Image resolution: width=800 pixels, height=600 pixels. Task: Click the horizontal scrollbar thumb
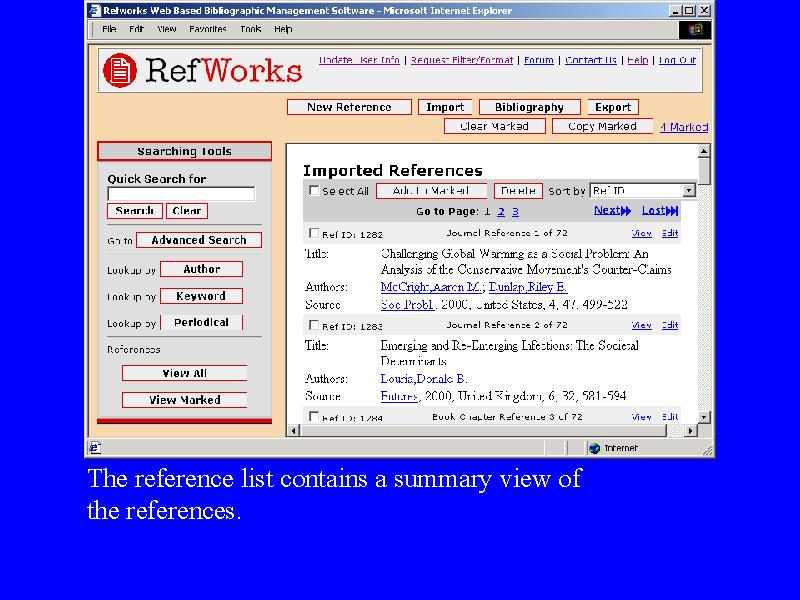click(x=484, y=431)
